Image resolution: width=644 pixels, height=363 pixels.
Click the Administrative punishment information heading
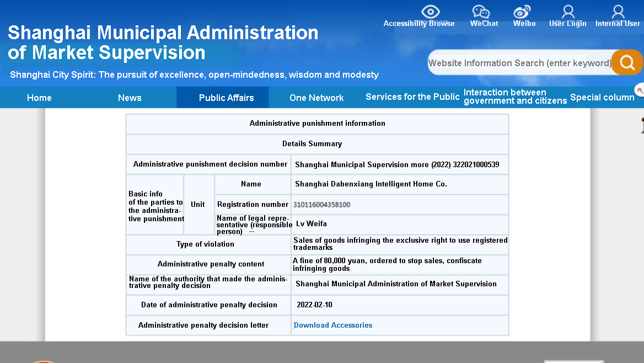tap(318, 124)
